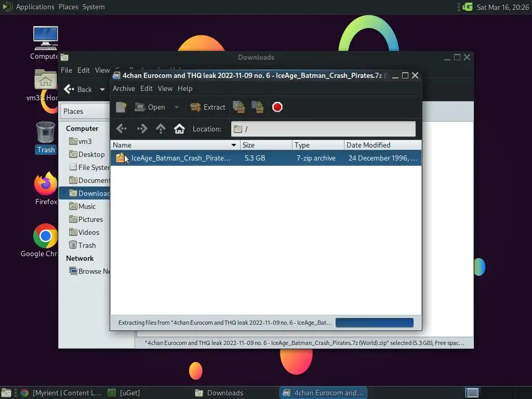Screen dimensions: 532x399
Task: Click the extraction progress bar
Action: 374,323
